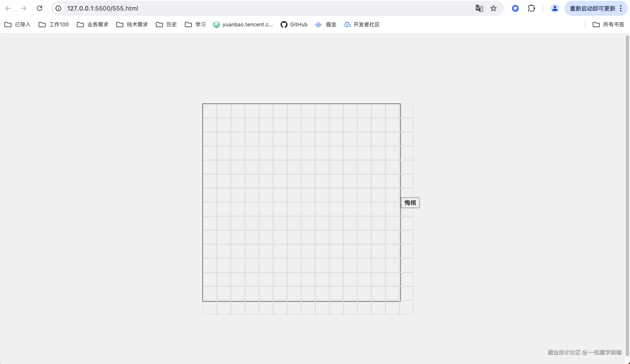Click the 悔棋 undo move button
Screen dimensions: 630x364
point(410,203)
